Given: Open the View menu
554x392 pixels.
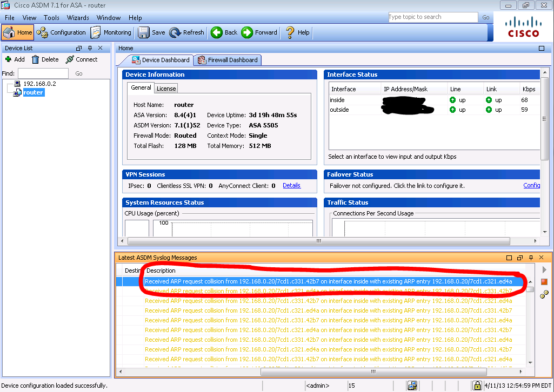Looking at the screenshot, I should pos(29,18).
